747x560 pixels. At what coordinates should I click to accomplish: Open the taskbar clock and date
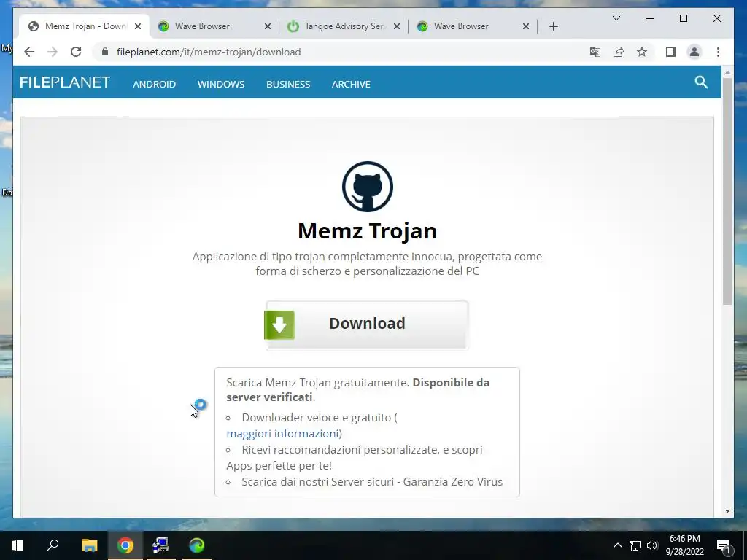pos(684,545)
